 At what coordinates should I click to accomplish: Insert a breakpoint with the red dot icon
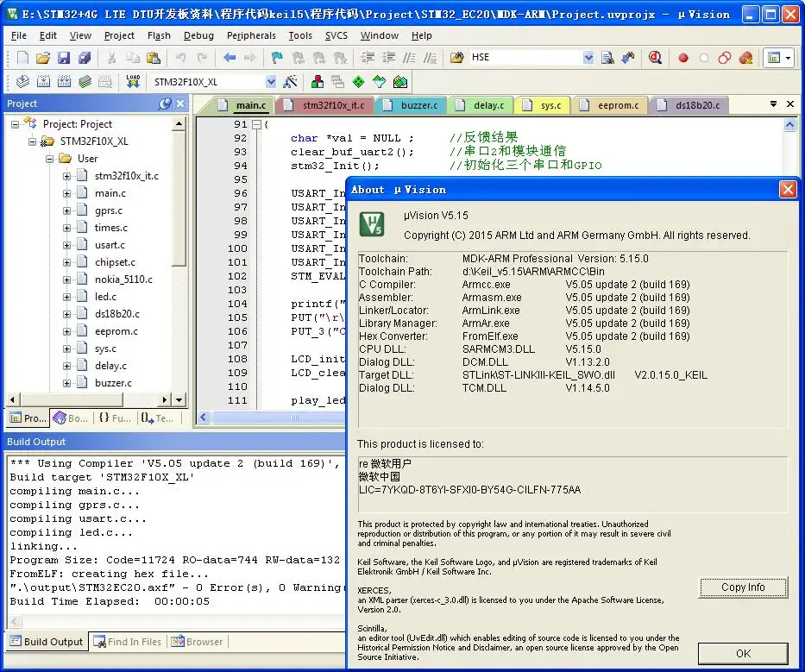pyautogui.click(x=682, y=58)
